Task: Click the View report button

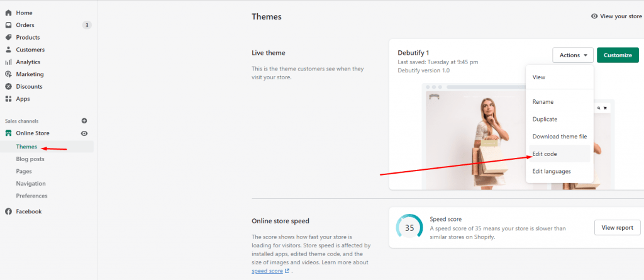Action: coord(618,227)
